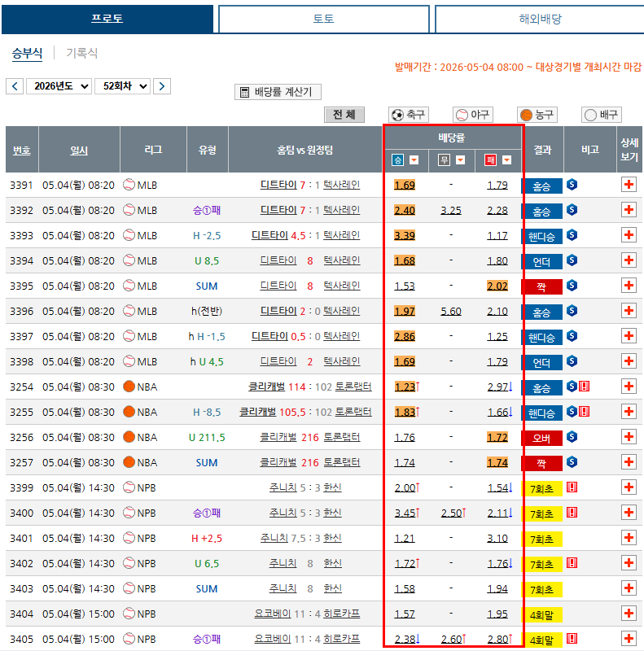Go to next round arrow

(162, 86)
